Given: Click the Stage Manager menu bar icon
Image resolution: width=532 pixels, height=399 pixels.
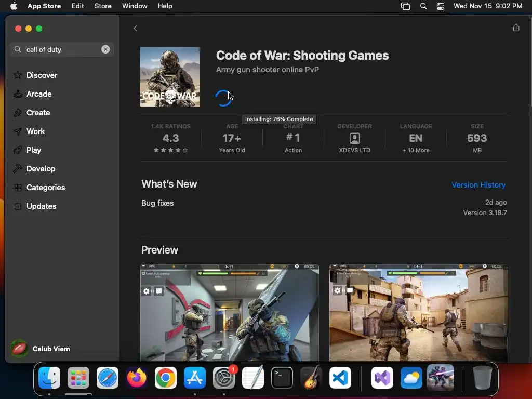Looking at the screenshot, I should [x=405, y=6].
